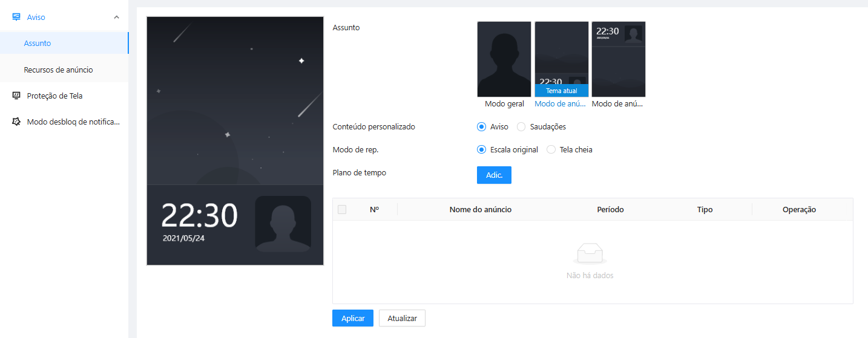Choose the Saudações radio button
This screenshot has height=338, width=868.
[x=521, y=126]
